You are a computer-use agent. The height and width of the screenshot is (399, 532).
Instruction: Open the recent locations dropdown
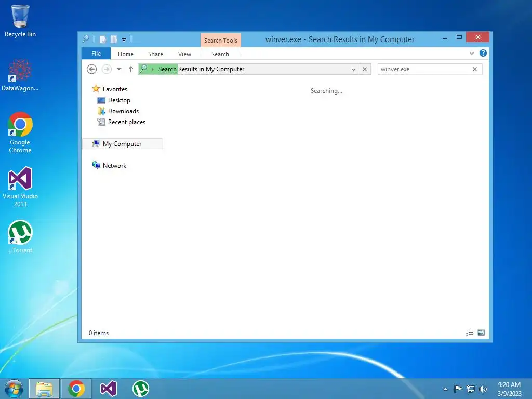(x=119, y=69)
